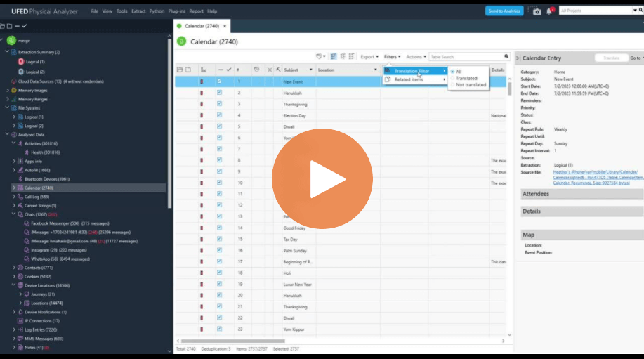644x359 pixels.
Task: Open the Export dropdown
Action: tap(369, 57)
